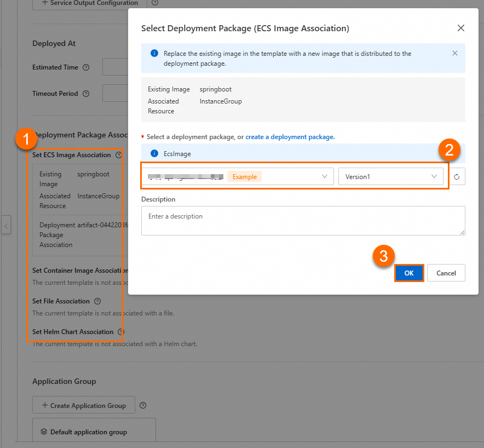Image resolution: width=484 pixels, height=448 pixels.
Task: Open the create a deployment package link
Action: coord(290,137)
